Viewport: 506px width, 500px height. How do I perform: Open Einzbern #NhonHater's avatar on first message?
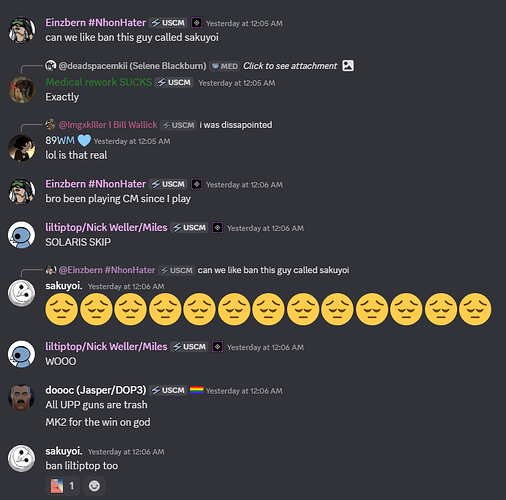tap(22, 30)
